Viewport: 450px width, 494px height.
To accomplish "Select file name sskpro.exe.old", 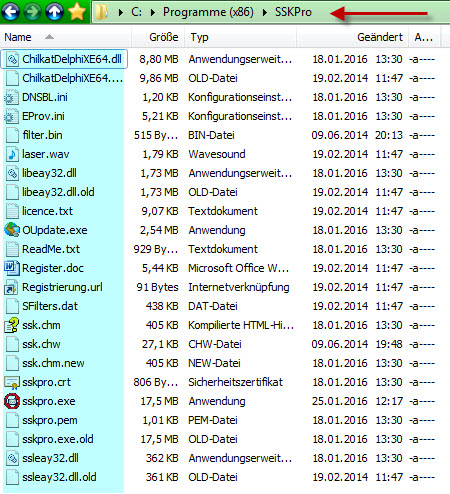I will 58,439.
